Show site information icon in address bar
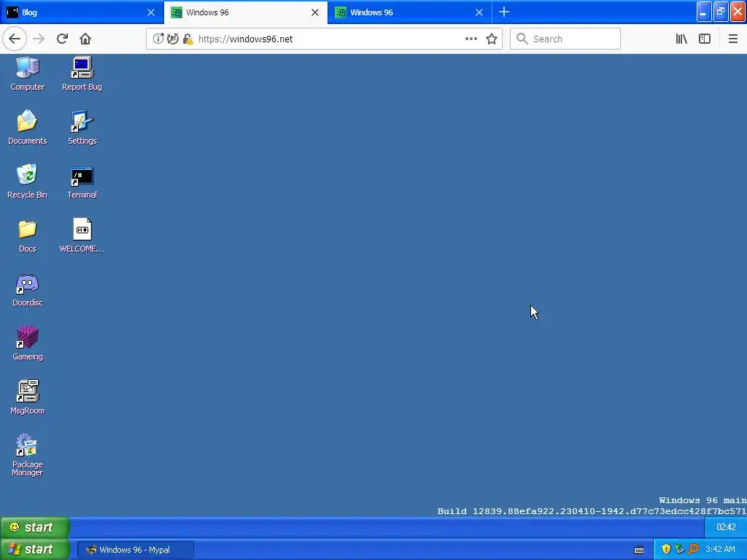Screen dimensions: 747x560 (x=158, y=39)
